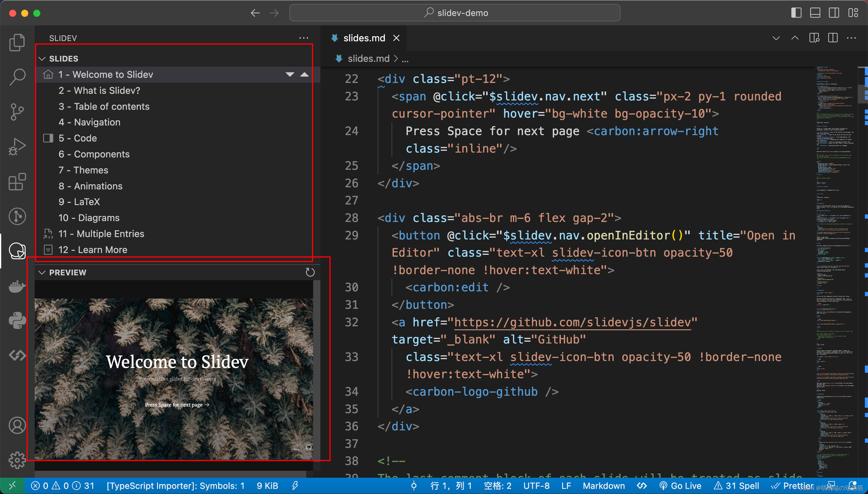Click the forward navigation arrow
The height and width of the screenshot is (494, 868).
point(274,13)
